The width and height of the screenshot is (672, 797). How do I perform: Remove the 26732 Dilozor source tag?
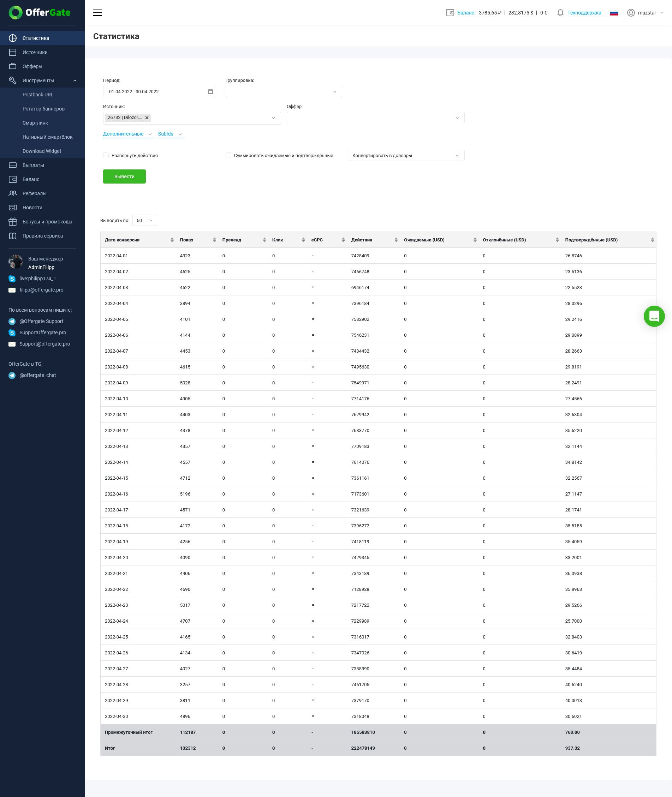pyautogui.click(x=147, y=118)
